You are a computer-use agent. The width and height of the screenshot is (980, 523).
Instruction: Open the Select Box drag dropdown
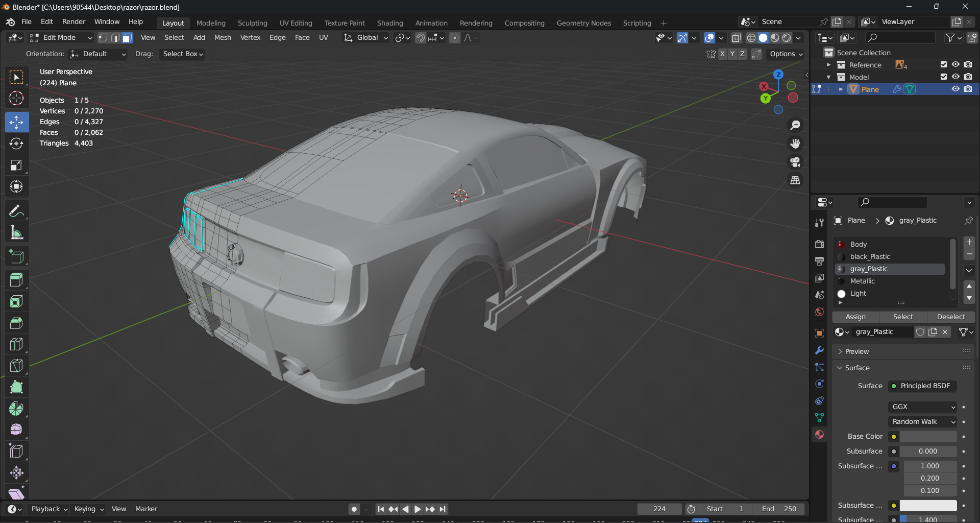(x=183, y=54)
